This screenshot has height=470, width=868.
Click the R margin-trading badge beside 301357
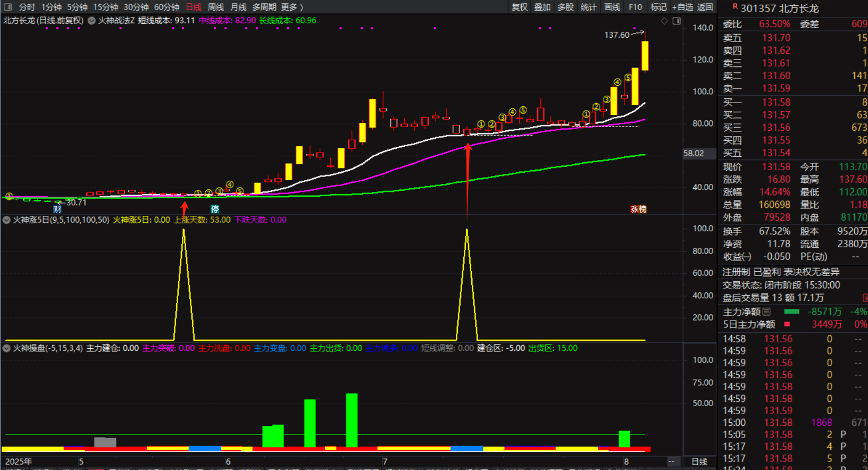pyautogui.click(x=735, y=6)
